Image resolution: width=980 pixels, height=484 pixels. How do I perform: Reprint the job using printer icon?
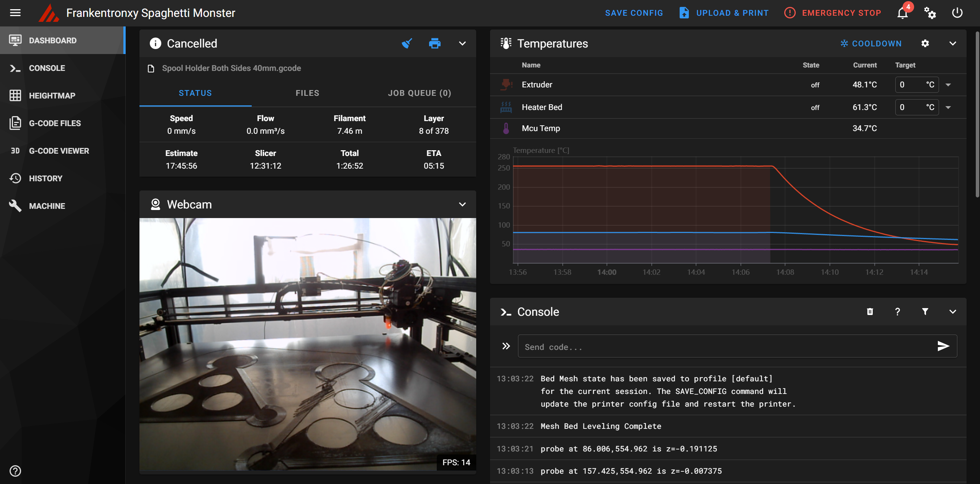point(434,43)
